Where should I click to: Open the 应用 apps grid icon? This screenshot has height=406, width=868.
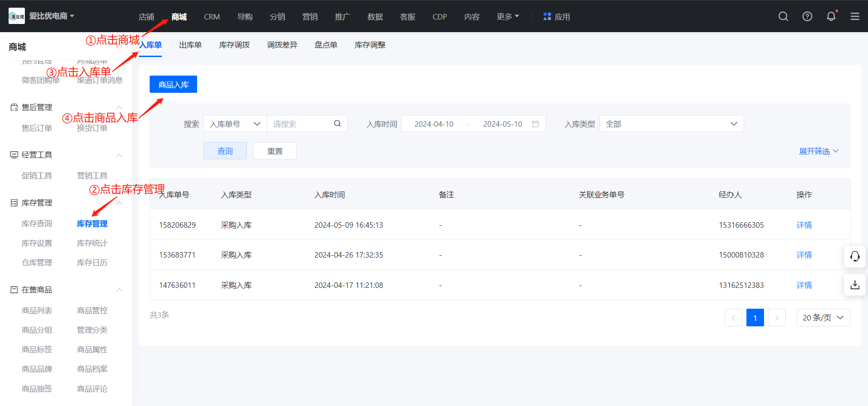pos(547,16)
